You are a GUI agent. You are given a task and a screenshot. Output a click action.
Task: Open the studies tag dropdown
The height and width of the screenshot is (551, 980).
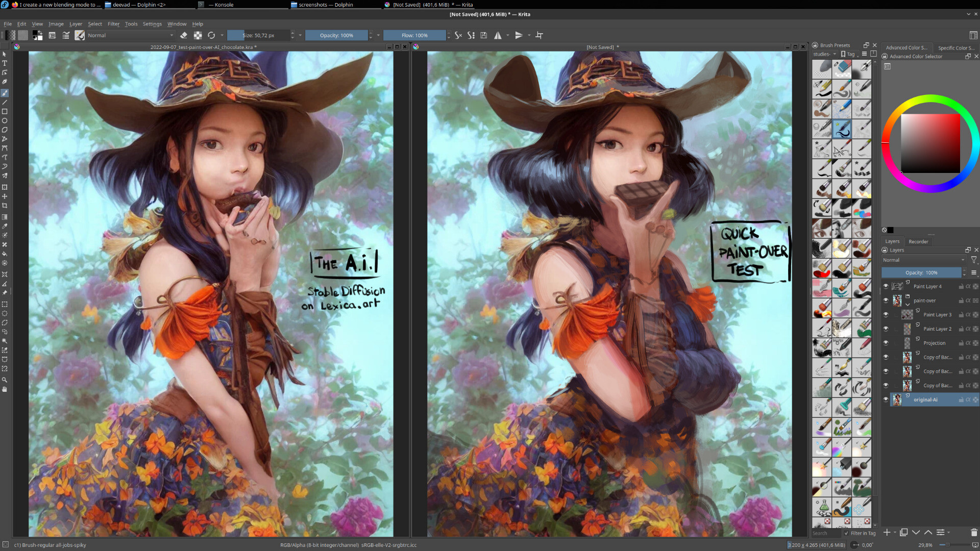[x=824, y=54]
